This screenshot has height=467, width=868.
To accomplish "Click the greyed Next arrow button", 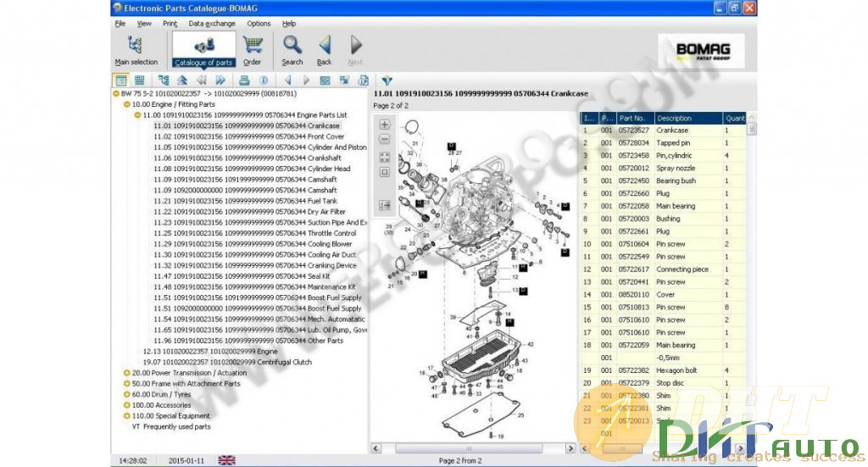I will click(355, 50).
